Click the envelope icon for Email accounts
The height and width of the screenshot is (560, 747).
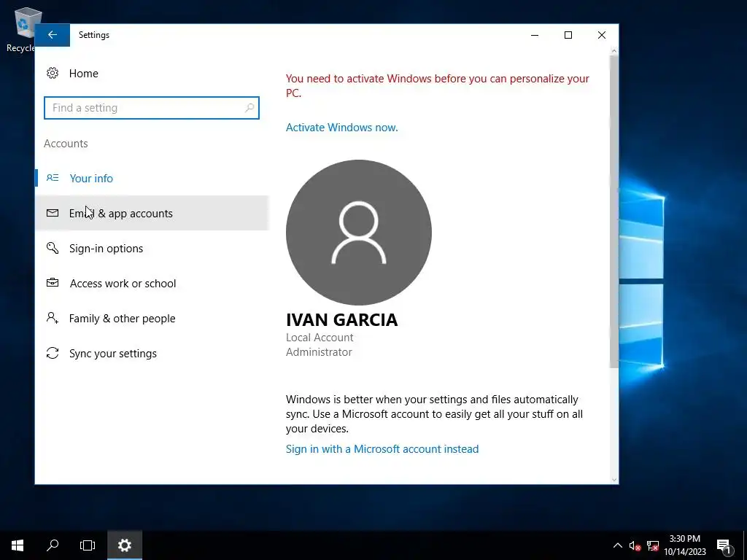[53, 213]
